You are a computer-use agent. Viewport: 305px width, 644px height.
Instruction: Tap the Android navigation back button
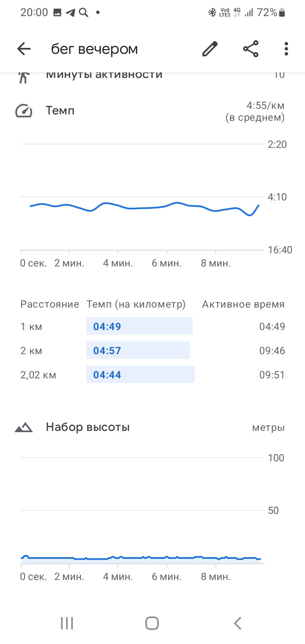click(x=238, y=623)
